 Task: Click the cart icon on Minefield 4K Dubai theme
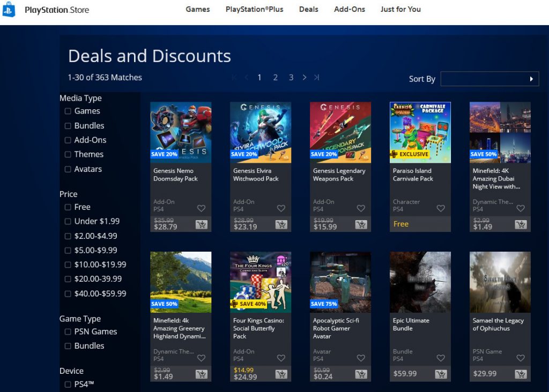[x=521, y=224]
